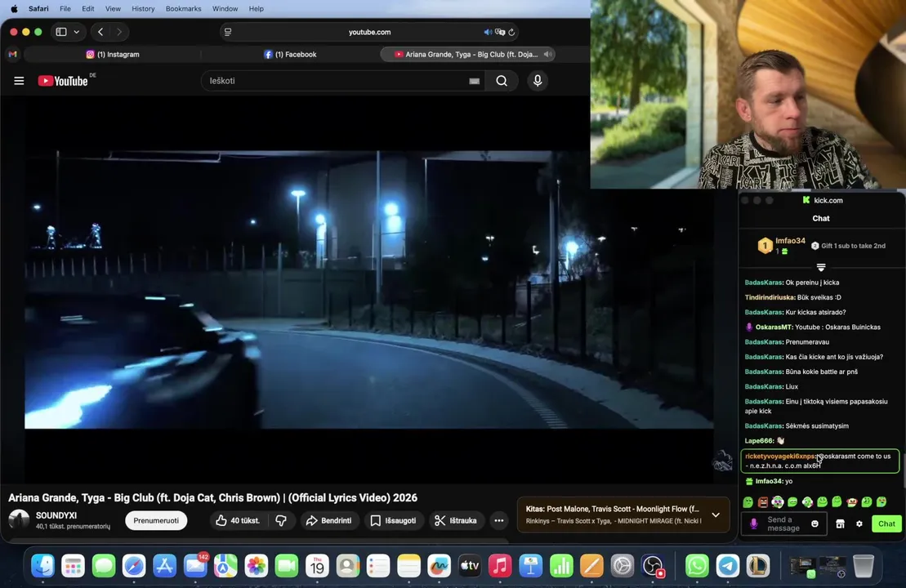The height and width of the screenshot is (588, 906).
Task: Subscribe using Prenumeruoti button
Action: [156, 520]
